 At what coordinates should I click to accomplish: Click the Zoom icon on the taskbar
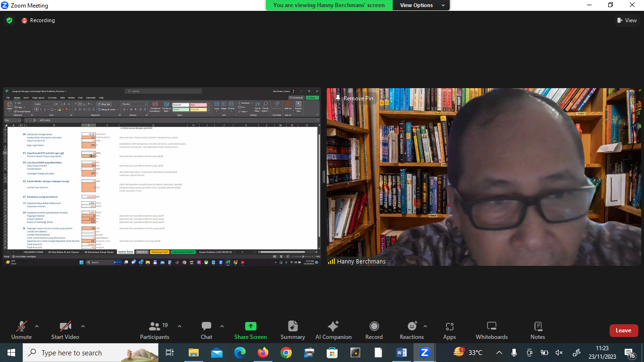point(425,353)
